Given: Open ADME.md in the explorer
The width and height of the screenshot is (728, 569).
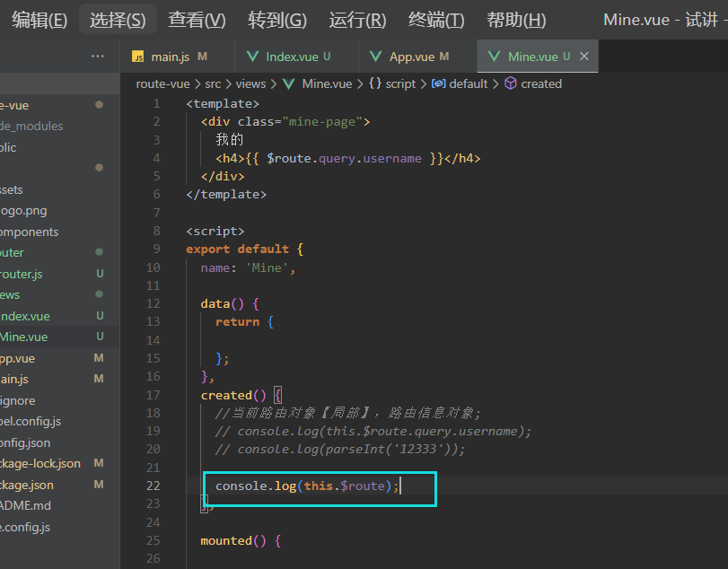Looking at the screenshot, I should (59, 506).
